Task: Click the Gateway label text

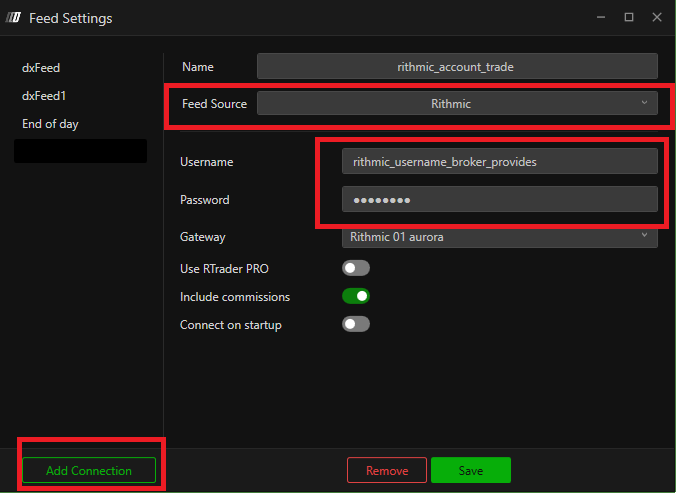Action: pyautogui.click(x=203, y=237)
